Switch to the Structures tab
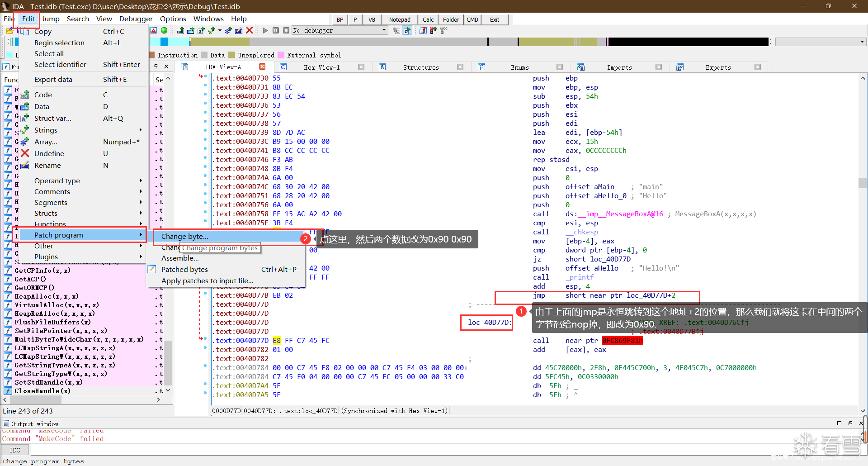 click(x=421, y=67)
